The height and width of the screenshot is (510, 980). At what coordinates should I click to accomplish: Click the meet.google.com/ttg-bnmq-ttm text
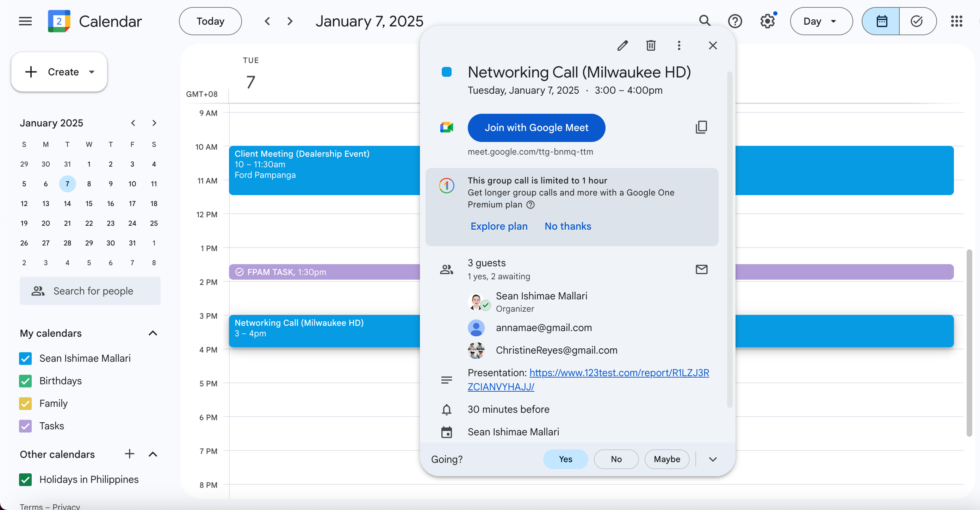point(530,152)
